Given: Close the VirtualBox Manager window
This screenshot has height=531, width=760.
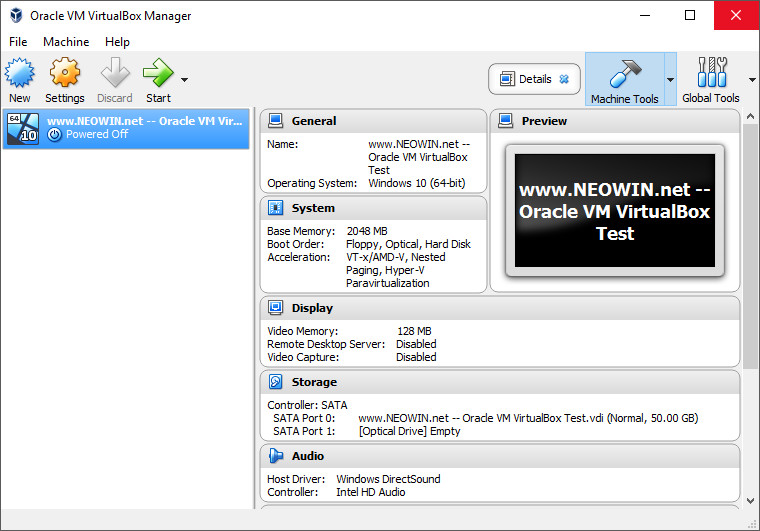Looking at the screenshot, I should coord(736,16).
